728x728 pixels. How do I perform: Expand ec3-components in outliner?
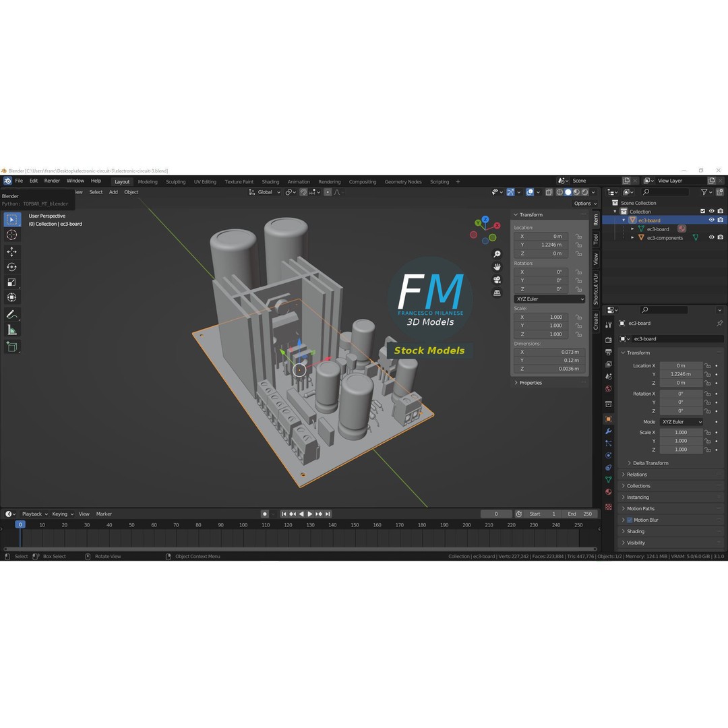pos(632,238)
